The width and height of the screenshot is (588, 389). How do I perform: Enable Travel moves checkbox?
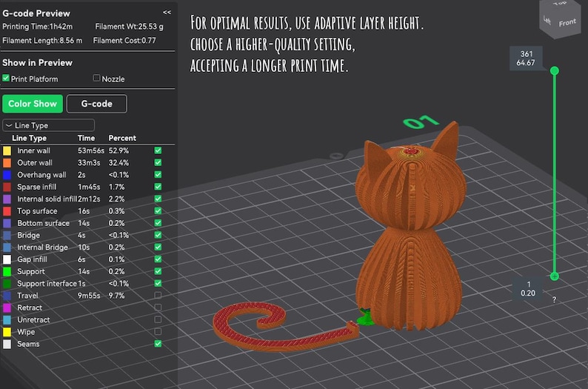[x=158, y=295]
